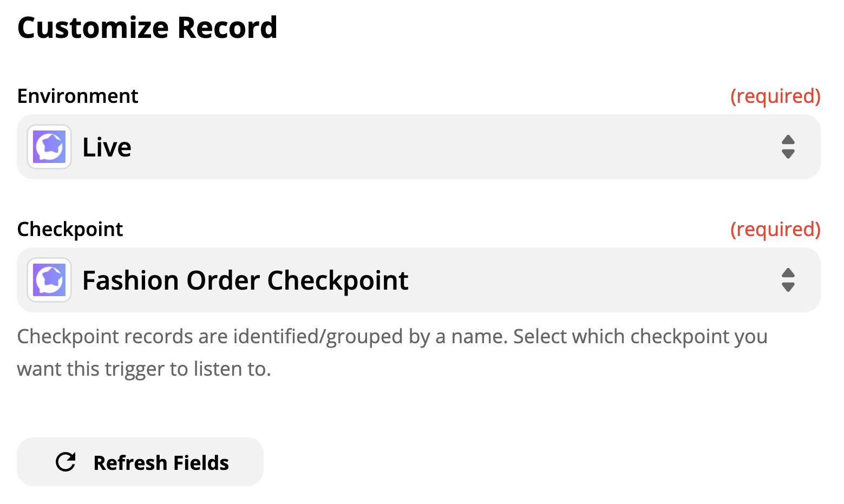The width and height of the screenshot is (844, 504).
Task: Click the app icon beside Fashion Order Checkpoint
Action: tap(49, 280)
